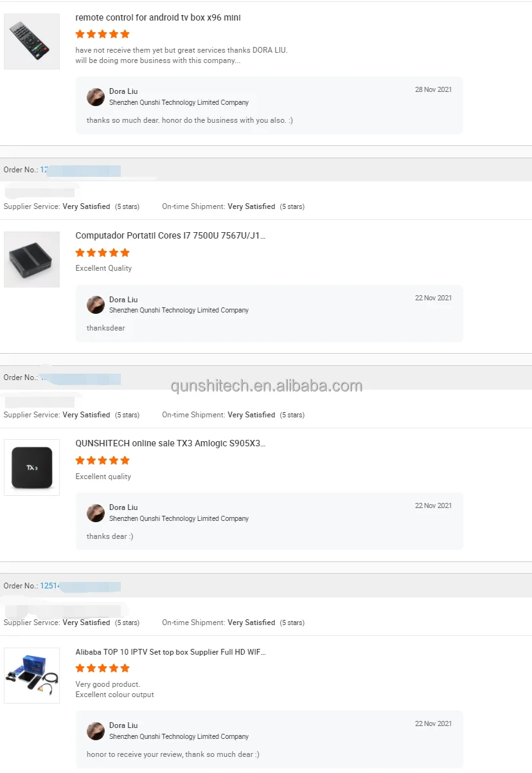The width and height of the screenshot is (532, 773).
Task: Click the remote control product thumbnail
Action: (31, 41)
